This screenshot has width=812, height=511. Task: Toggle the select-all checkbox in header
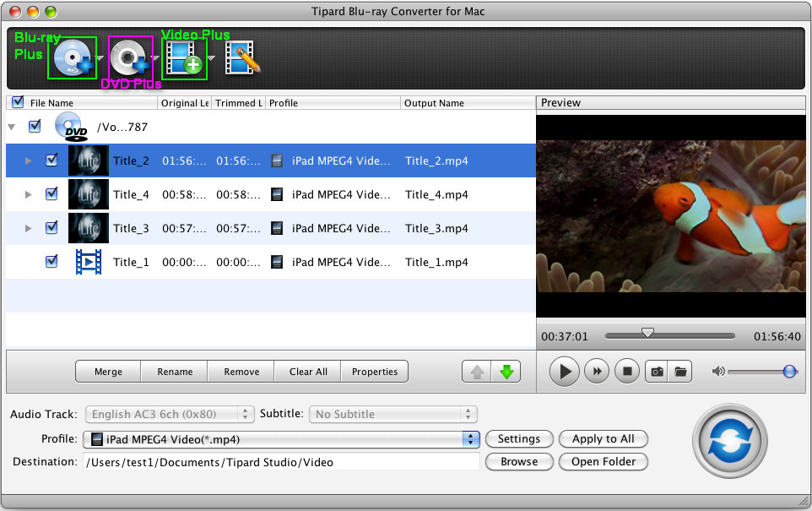(18, 101)
